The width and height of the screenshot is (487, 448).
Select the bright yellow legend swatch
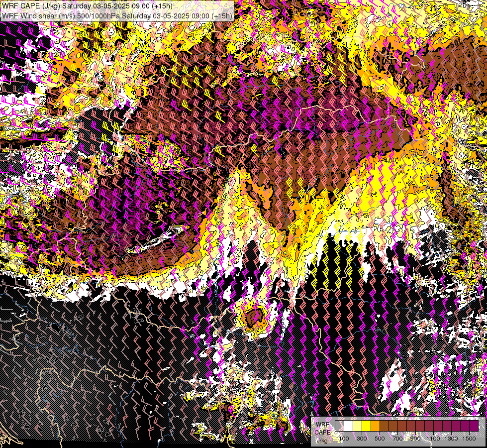(x=367, y=426)
